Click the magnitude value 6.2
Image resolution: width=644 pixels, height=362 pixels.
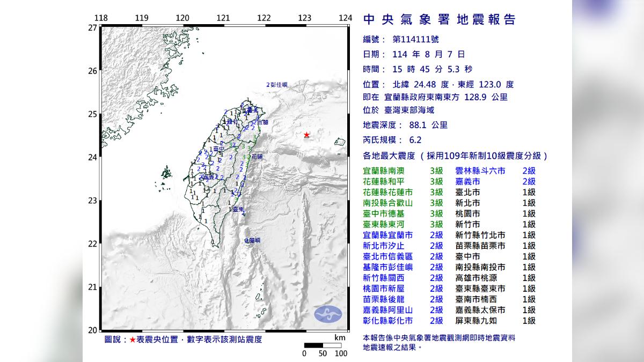(x=415, y=141)
